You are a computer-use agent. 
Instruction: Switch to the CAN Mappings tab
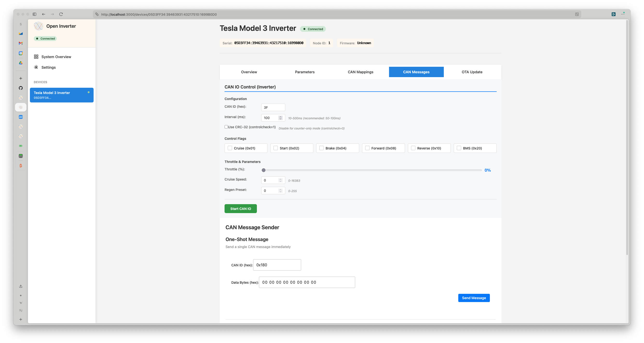360,72
